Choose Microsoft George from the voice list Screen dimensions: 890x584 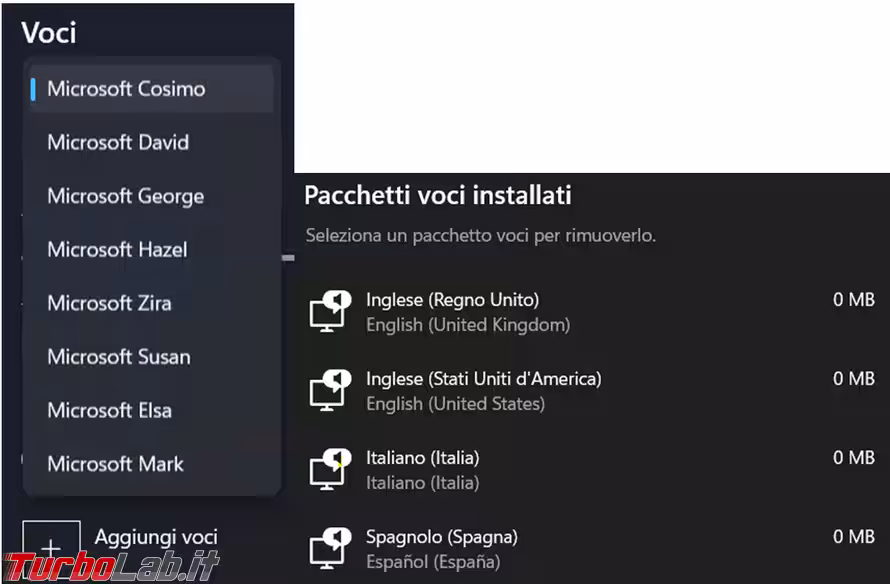point(125,196)
